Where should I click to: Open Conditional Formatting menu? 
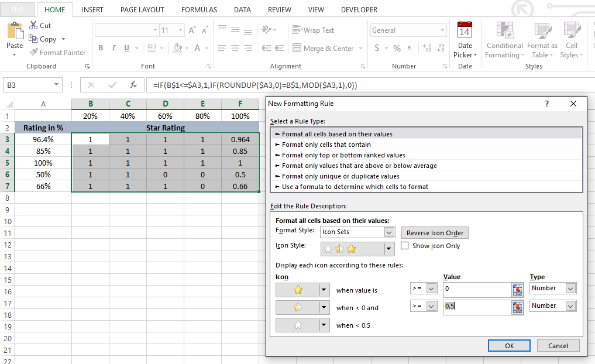[x=505, y=40]
